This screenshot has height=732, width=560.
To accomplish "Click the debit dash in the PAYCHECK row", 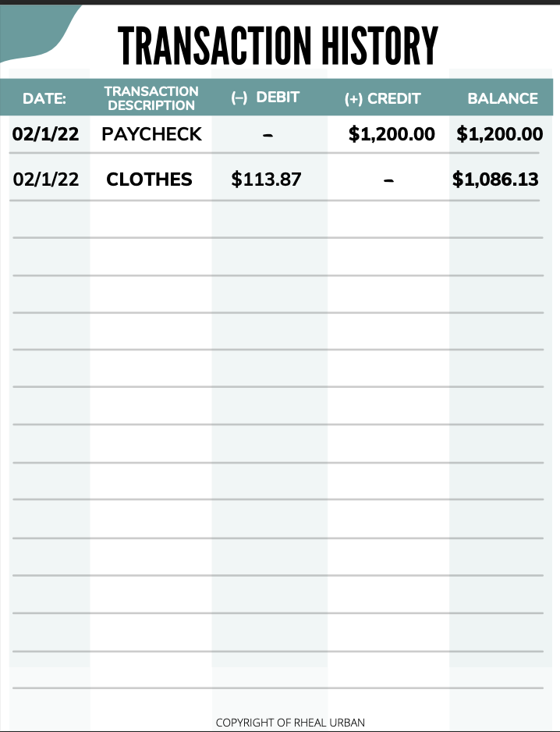I will coord(268,135).
